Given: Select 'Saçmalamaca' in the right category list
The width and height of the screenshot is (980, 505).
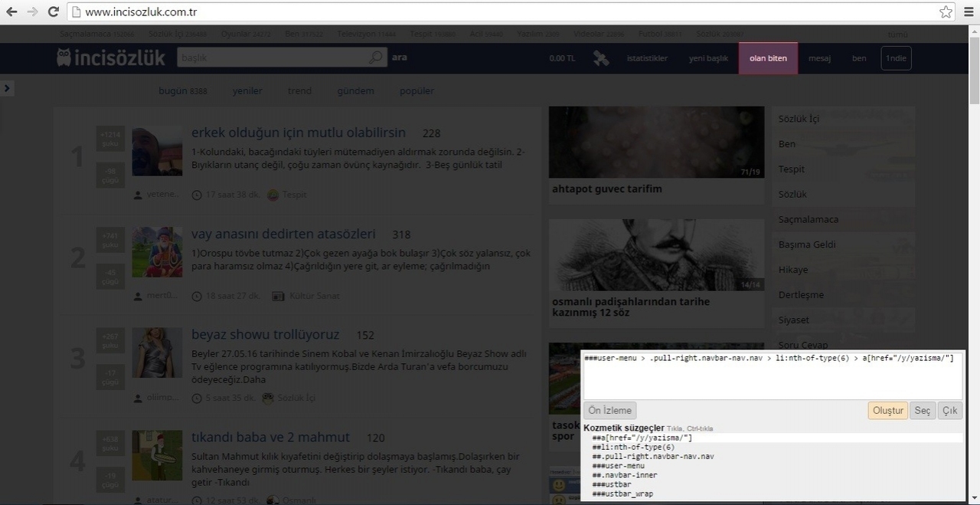Looking at the screenshot, I should [808, 219].
